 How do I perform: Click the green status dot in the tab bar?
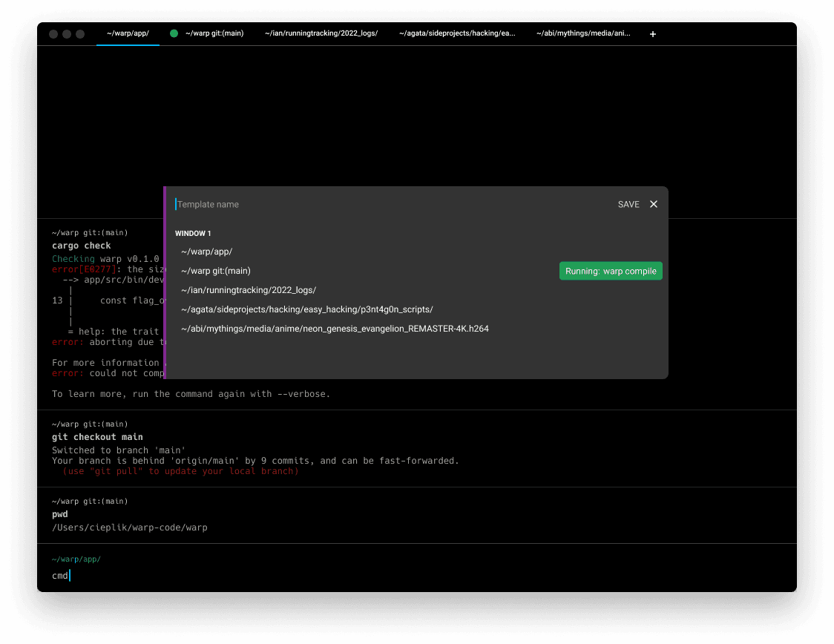pyautogui.click(x=174, y=33)
